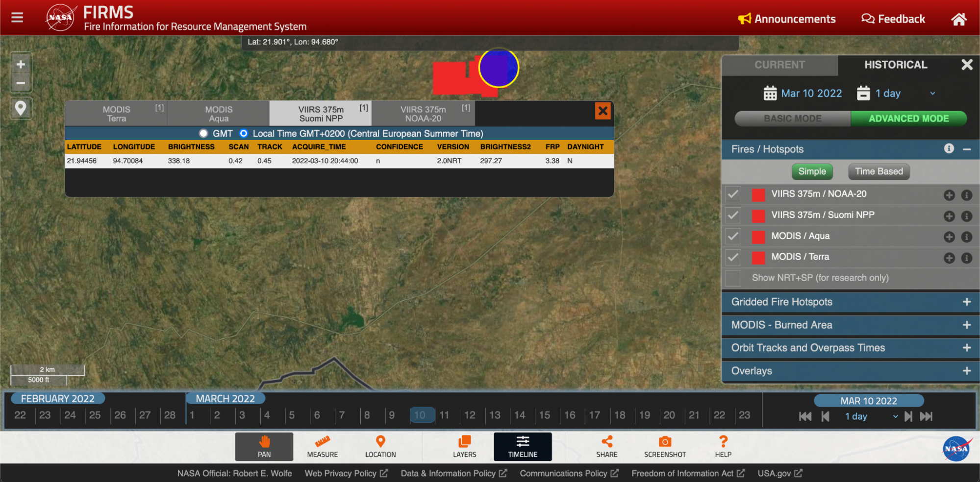The width and height of the screenshot is (980, 482).
Task: Open Fires / Hotspots info icon
Action: pyautogui.click(x=949, y=148)
